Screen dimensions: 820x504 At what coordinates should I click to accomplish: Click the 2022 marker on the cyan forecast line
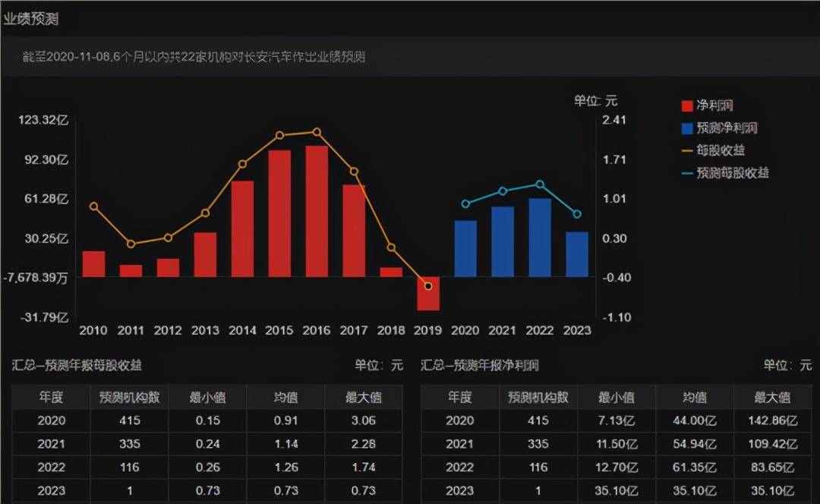coord(540,183)
